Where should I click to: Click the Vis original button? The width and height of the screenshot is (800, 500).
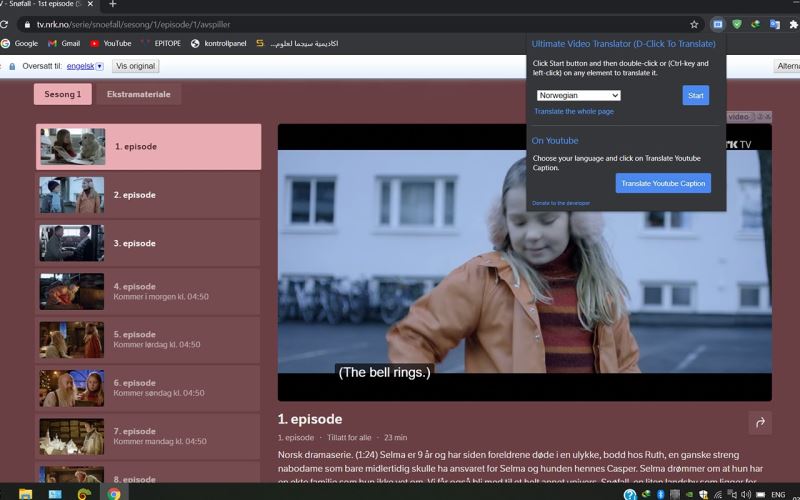point(135,66)
